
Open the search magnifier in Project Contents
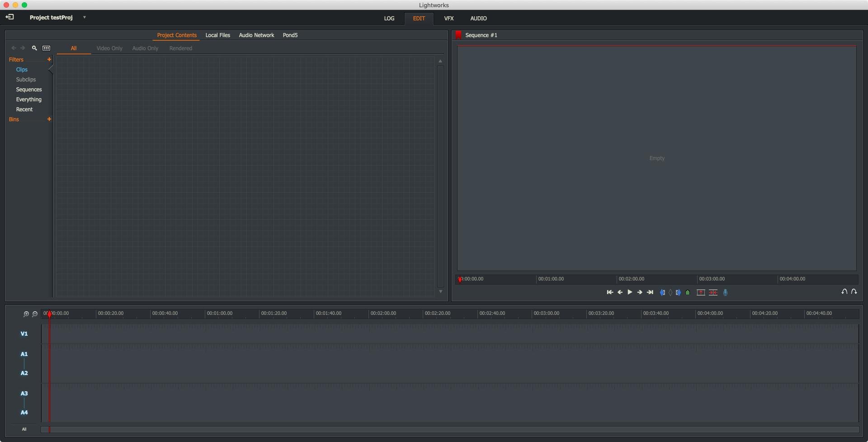pyautogui.click(x=34, y=48)
